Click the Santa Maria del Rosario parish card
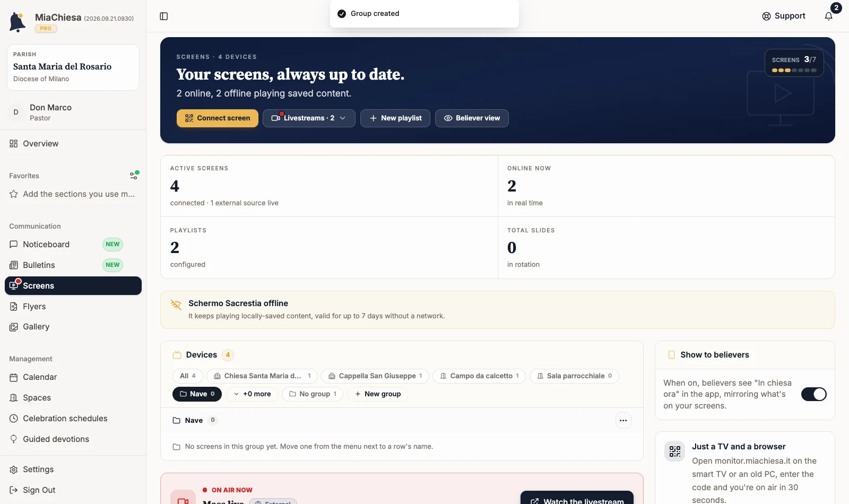Viewport: 849px width, 504px height. (73, 67)
